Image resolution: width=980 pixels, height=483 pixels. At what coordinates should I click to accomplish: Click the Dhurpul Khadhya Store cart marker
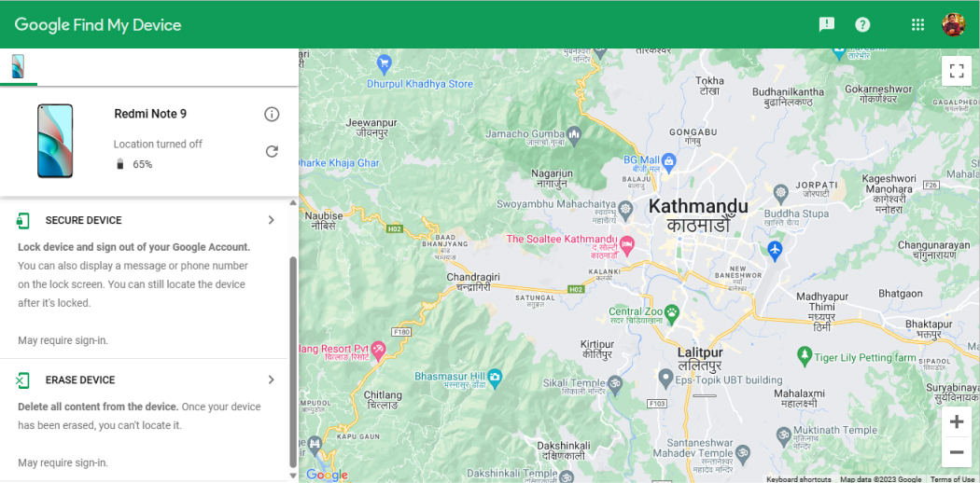point(384,62)
